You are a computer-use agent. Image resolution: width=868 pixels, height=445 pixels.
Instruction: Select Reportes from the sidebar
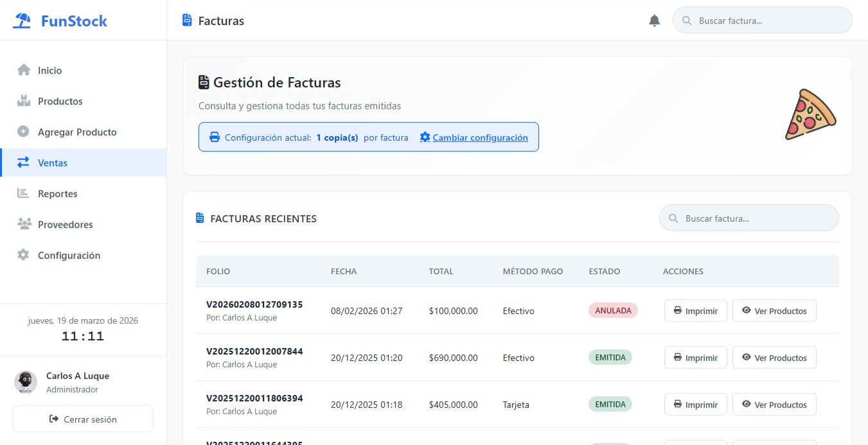coord(57,194)
